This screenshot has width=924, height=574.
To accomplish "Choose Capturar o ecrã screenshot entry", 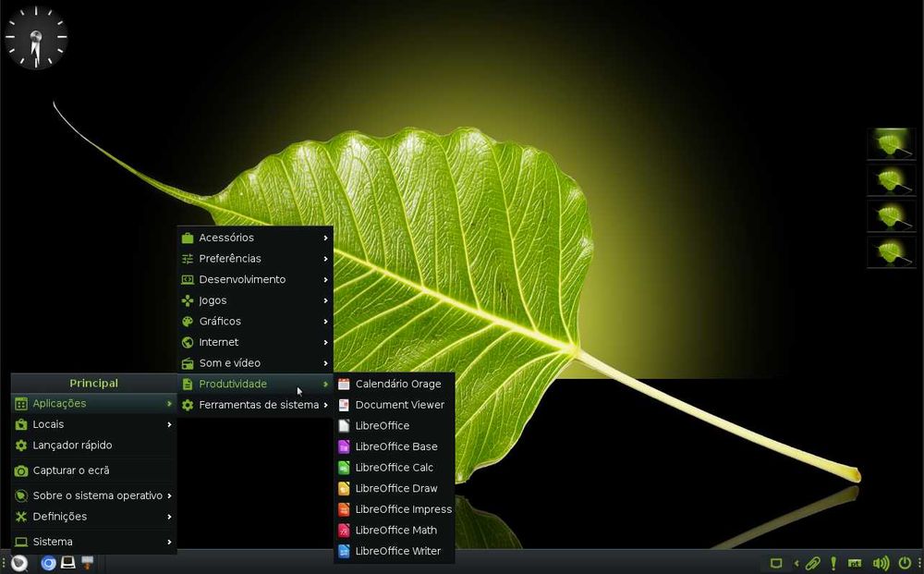I will [x=93, y=470].
